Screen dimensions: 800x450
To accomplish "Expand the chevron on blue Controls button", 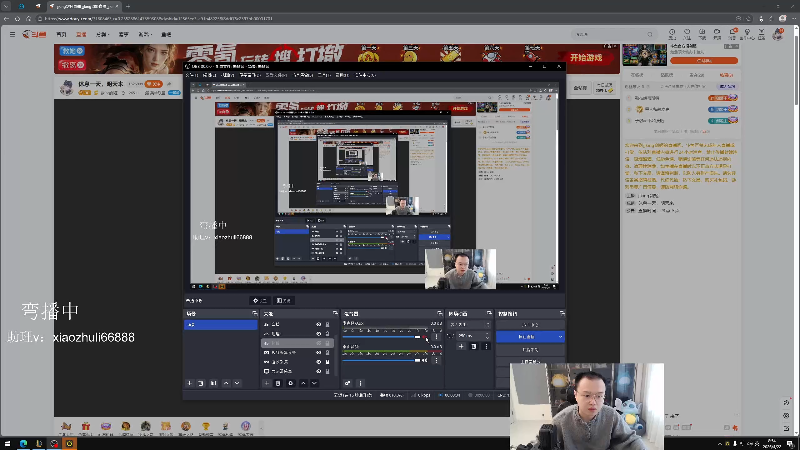I will (x=560, y=337).
